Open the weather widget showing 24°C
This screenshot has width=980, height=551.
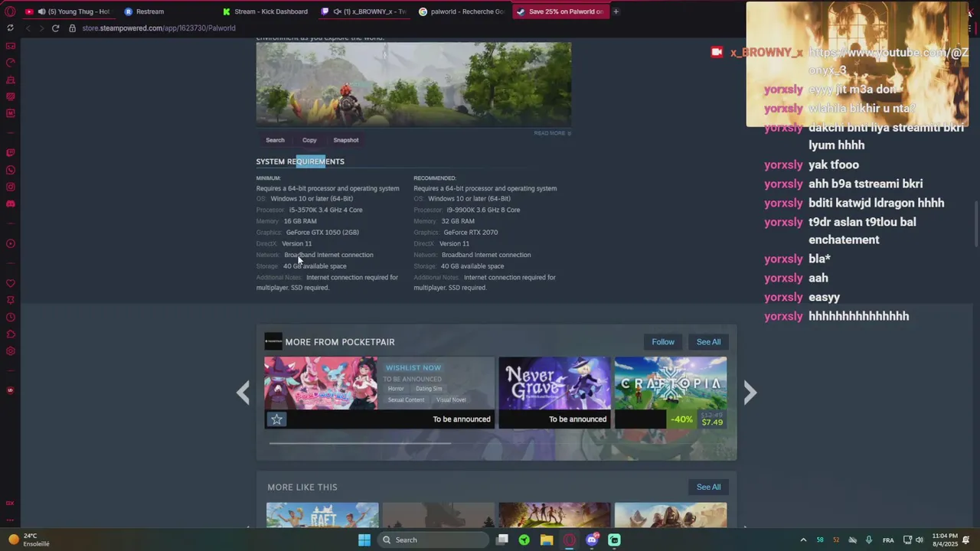tap(29, 540)
